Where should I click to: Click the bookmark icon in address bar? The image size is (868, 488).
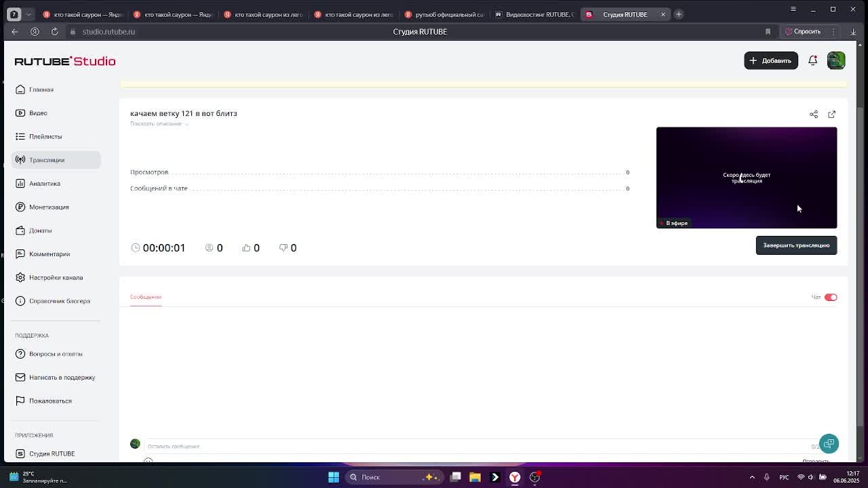pos(768,31)
